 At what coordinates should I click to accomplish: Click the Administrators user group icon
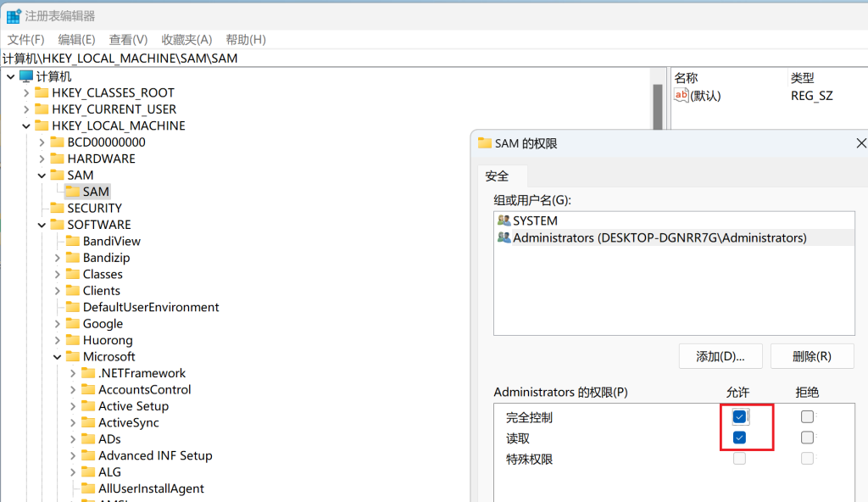pyautogui.click(x=504, y=237)
